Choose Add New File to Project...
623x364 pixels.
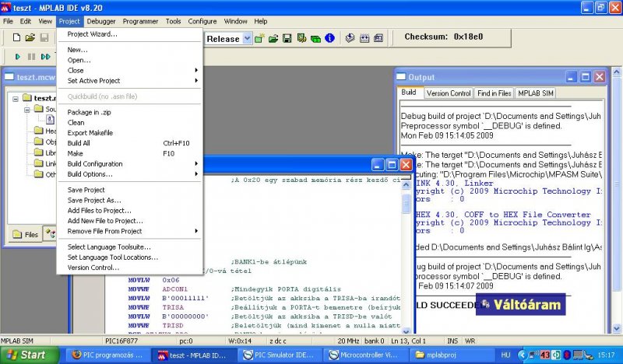[129, 221]
